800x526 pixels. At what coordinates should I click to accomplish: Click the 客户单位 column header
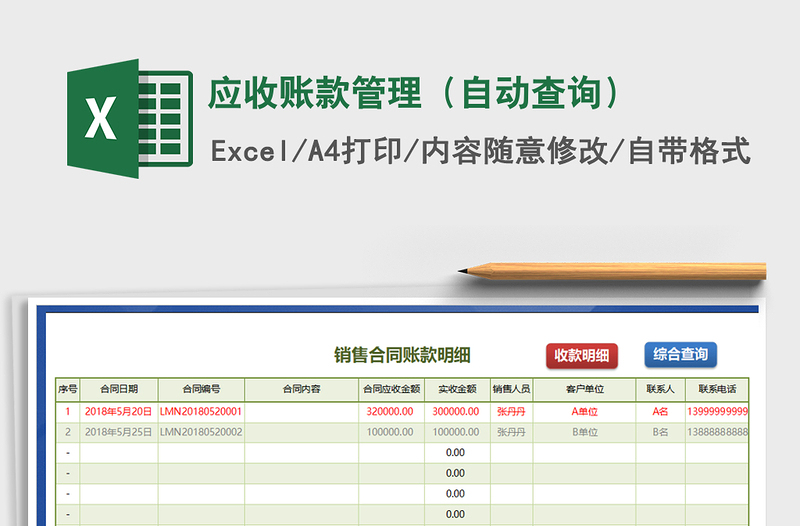584,389
